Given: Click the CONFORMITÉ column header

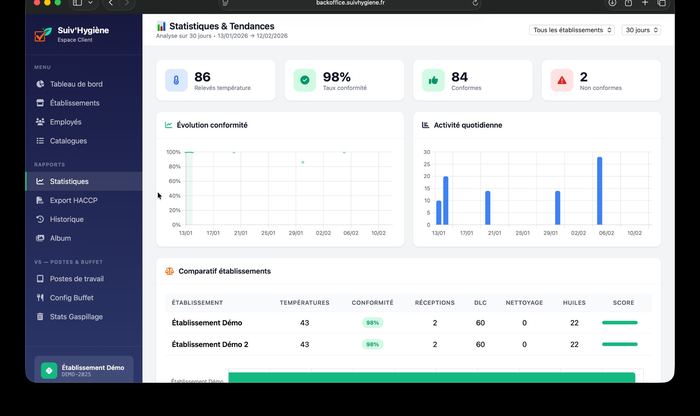Looking at the screenshot, I should (x=372, y=303).
